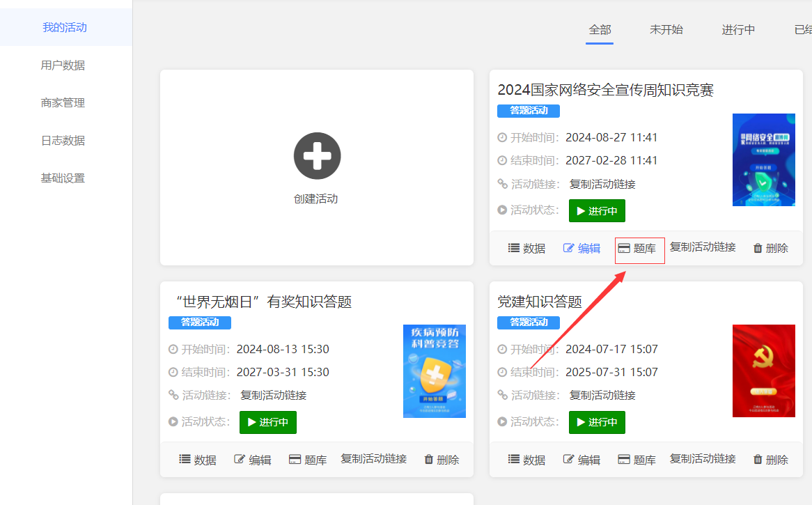Edit the 党建知识答题 activity

click(x=581, y=460)
